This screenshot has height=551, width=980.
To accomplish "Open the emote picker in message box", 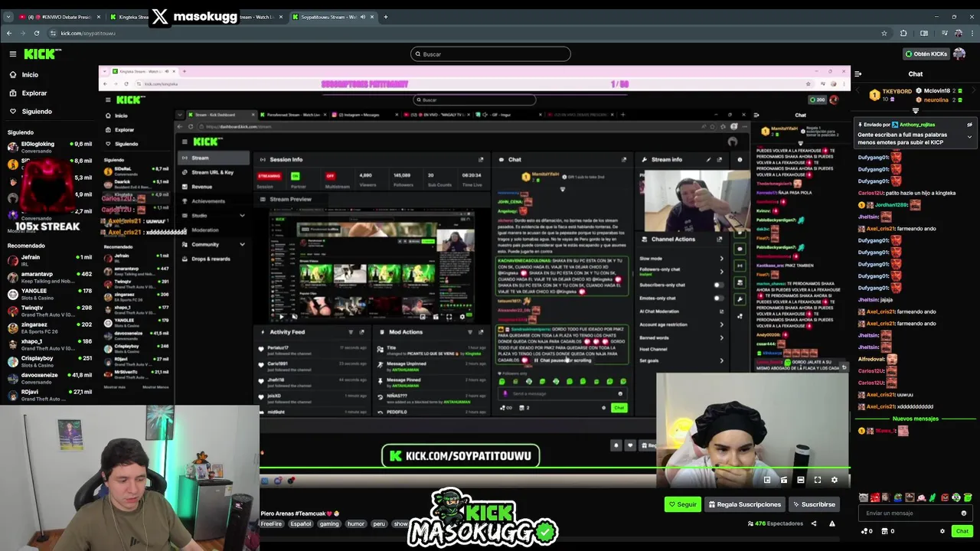I will 964,514.
